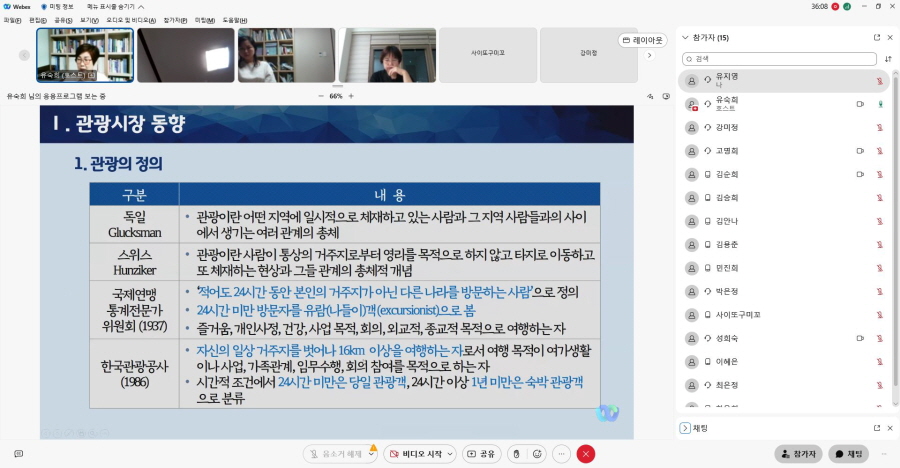Click 유숙희 camera icon in participant list

click(860, 104)
